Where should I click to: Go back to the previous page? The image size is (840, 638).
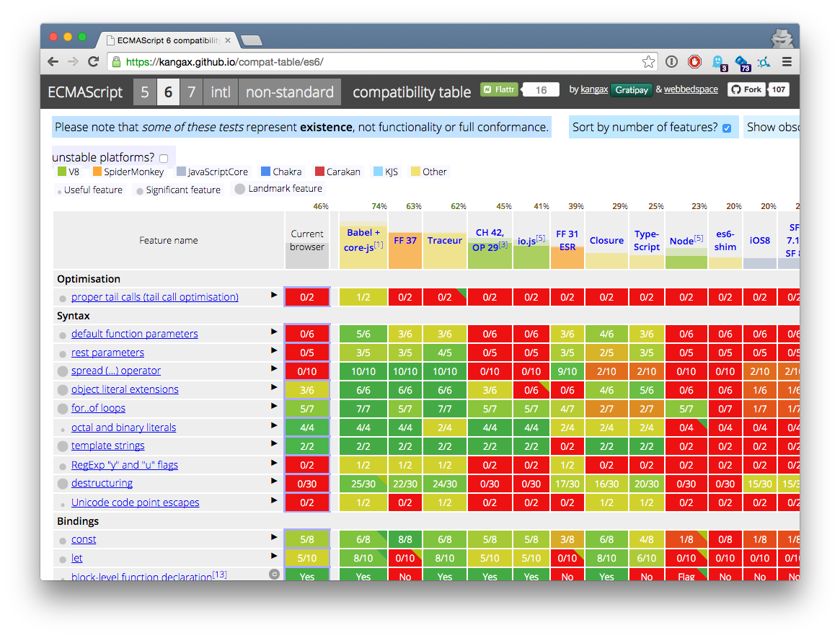pos(53,61)
